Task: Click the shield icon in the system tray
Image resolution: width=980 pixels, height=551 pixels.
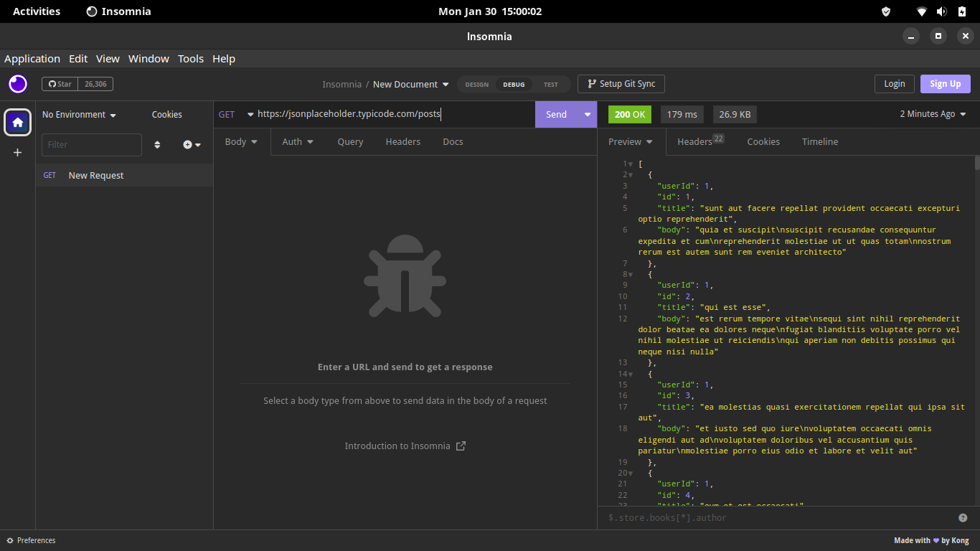Action: click(x=885, y=11)
